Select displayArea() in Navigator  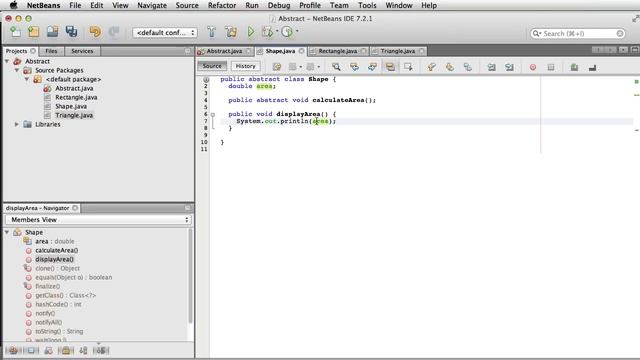point(54,259)
